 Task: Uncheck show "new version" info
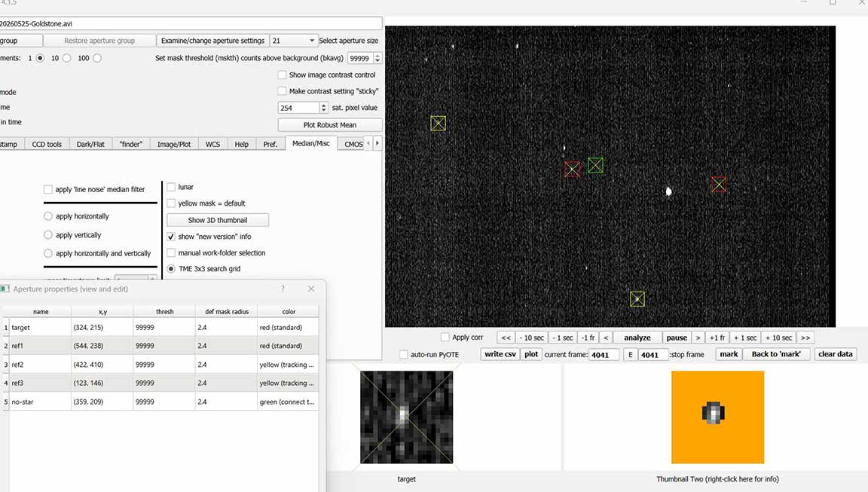tap(171, 237)
